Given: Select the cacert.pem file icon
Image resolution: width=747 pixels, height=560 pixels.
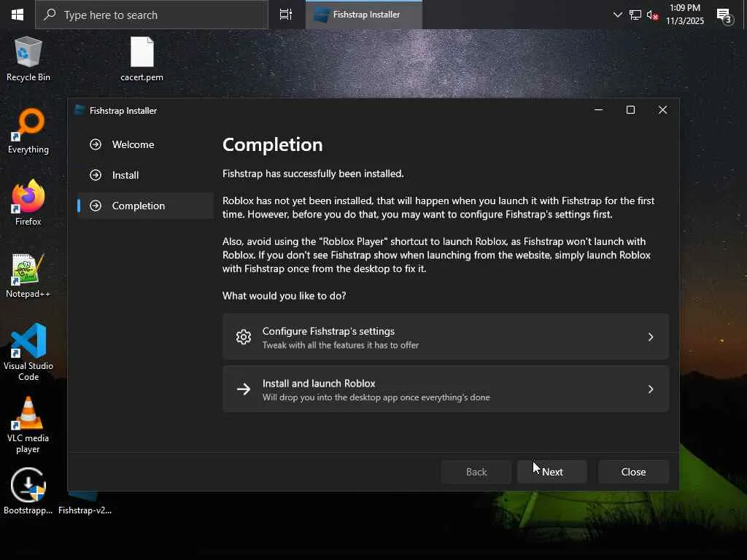Looking at the screenshot, I should click(142, 58).
